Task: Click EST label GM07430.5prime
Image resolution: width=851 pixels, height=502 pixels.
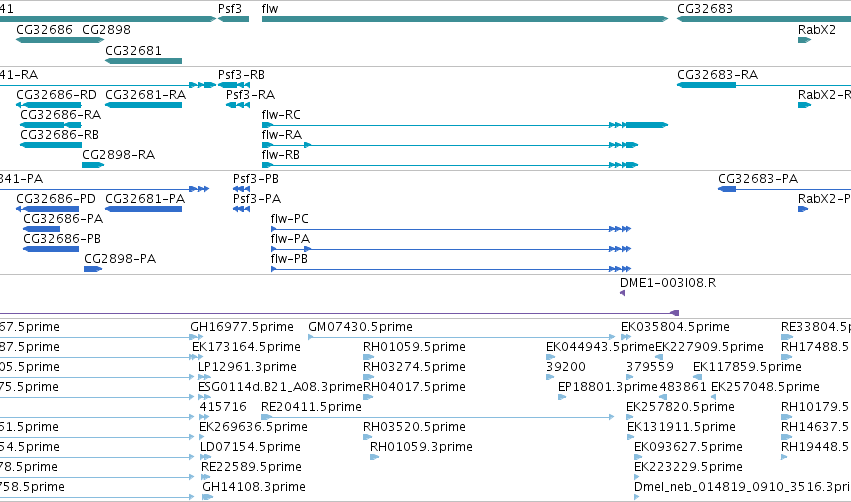Action: coord(360,327)
